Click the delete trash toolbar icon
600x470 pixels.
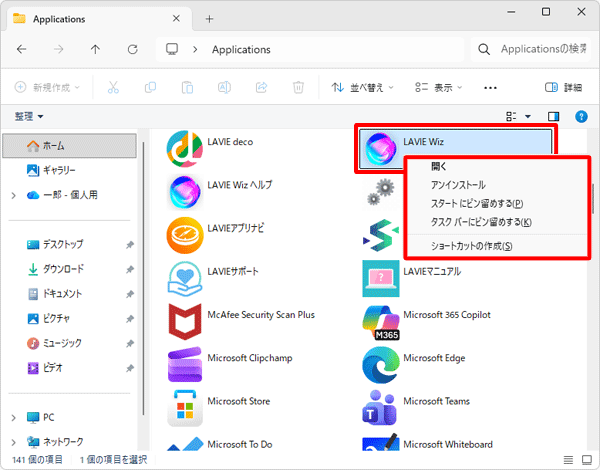(298, 88)
